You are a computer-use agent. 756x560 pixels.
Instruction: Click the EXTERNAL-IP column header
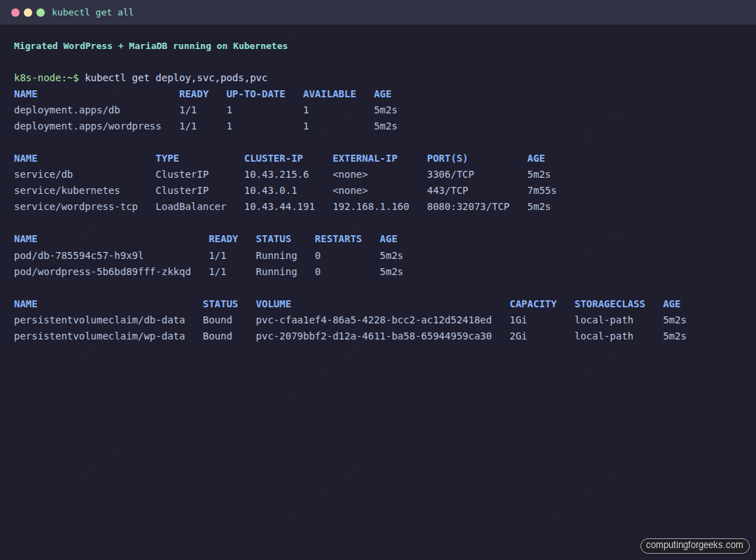coord(365,158)
